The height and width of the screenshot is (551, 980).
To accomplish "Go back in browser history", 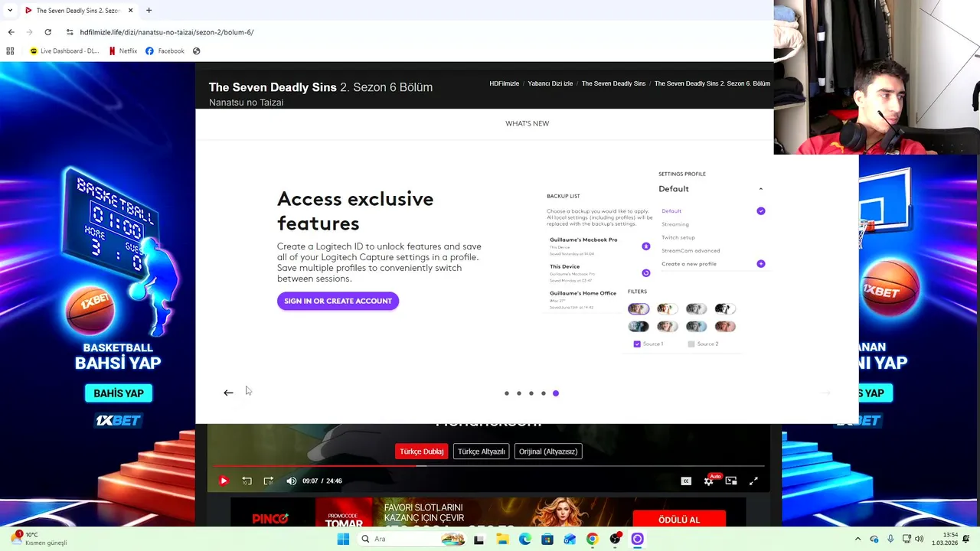I will pyautogui.click(x=11, y=32).
